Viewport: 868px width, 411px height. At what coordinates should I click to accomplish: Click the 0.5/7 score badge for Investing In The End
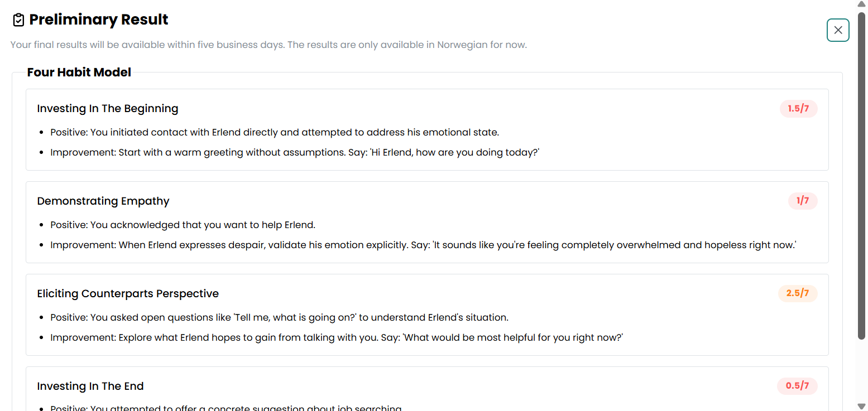797,386
